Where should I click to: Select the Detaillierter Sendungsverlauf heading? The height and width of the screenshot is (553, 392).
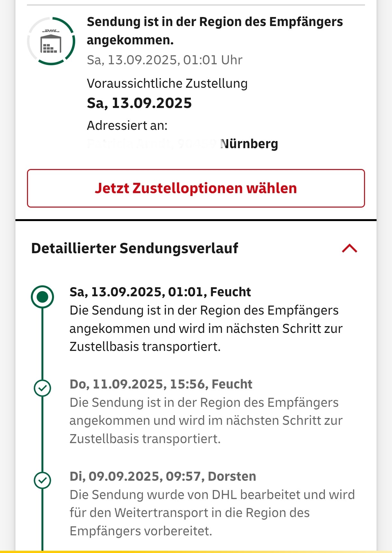(135, 248)
